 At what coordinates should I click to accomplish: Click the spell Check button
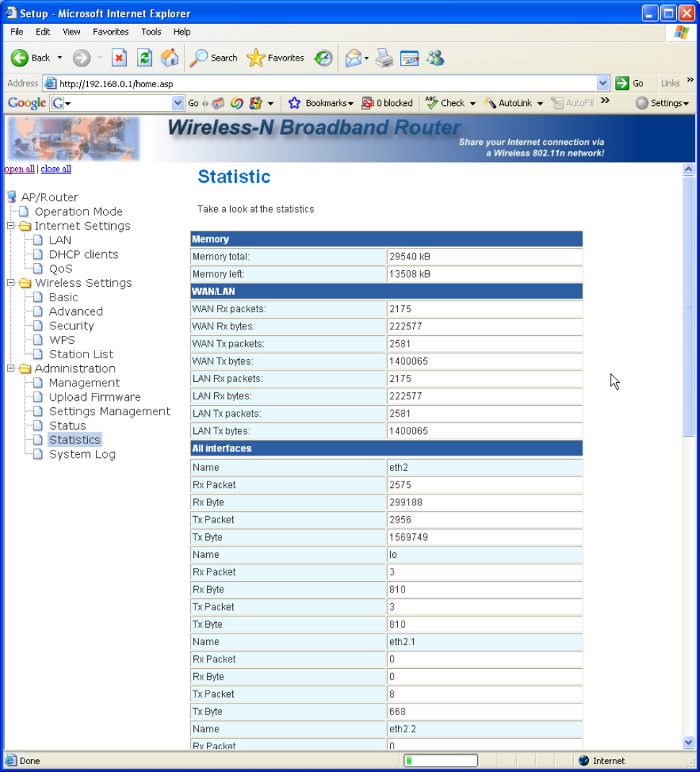[446, 103]
